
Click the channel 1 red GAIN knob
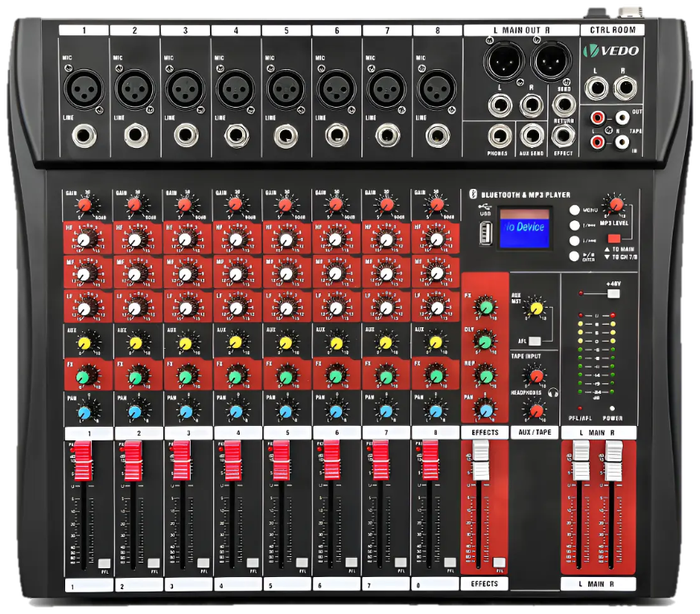pyautogui.click(x=84, y=205)
